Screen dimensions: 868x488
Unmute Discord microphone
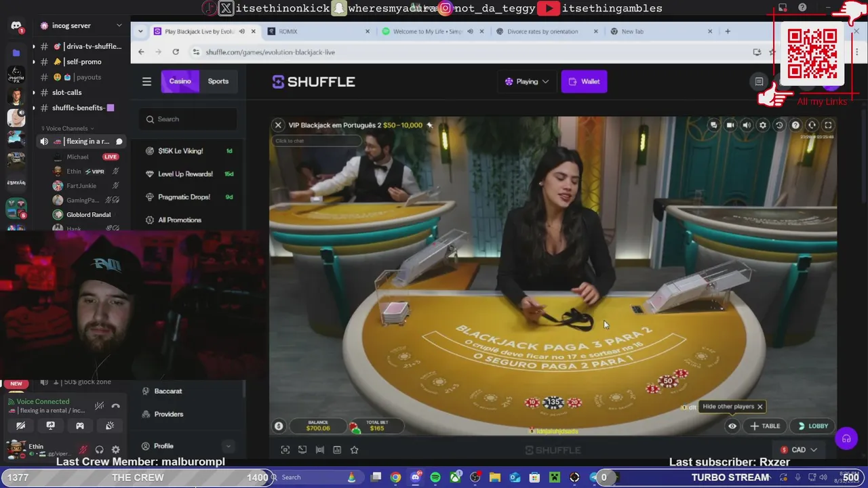tap(83, 449)
